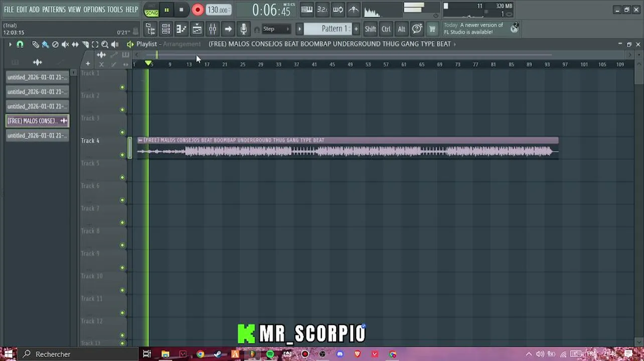Viewport: 644px width, 361px height.
Task: Open the VIEW menu
Action: point(74,10)
